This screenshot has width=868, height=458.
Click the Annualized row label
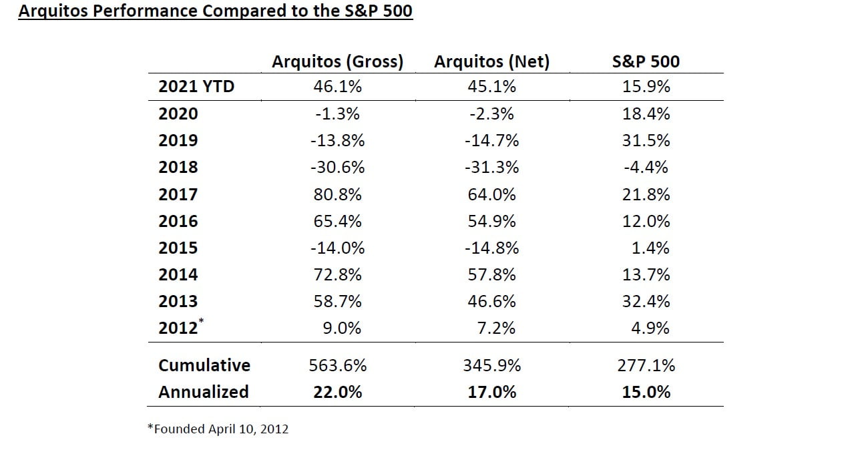(x=204, y=392)
